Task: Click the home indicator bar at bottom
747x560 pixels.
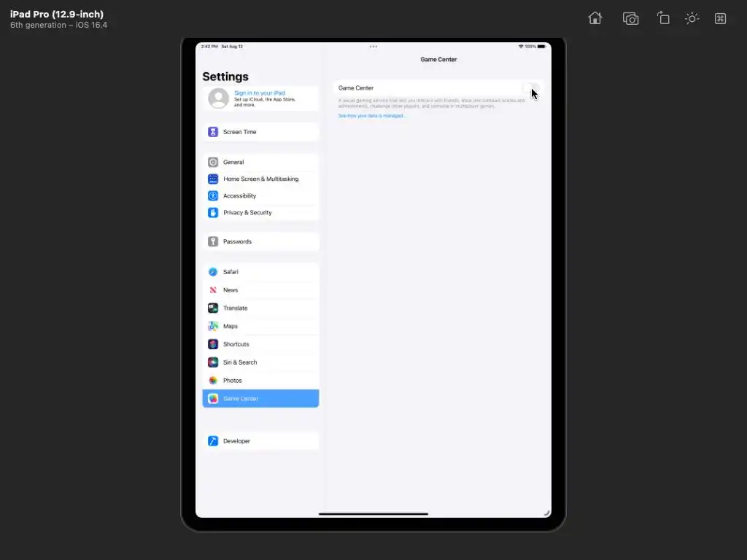Action: (373, 514)
